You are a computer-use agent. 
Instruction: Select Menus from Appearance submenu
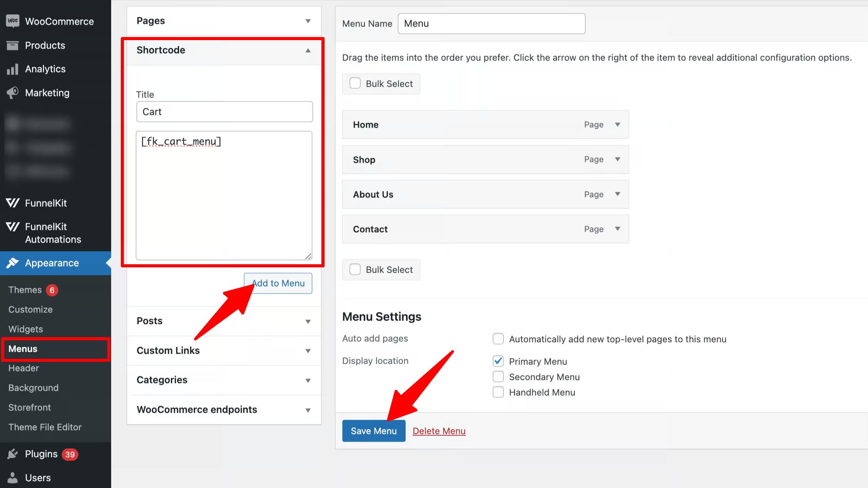(23, 349)
